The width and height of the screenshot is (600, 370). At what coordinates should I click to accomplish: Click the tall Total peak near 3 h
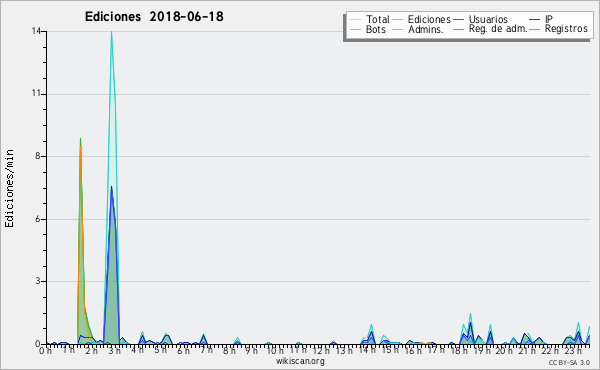[x=111, y=32]
